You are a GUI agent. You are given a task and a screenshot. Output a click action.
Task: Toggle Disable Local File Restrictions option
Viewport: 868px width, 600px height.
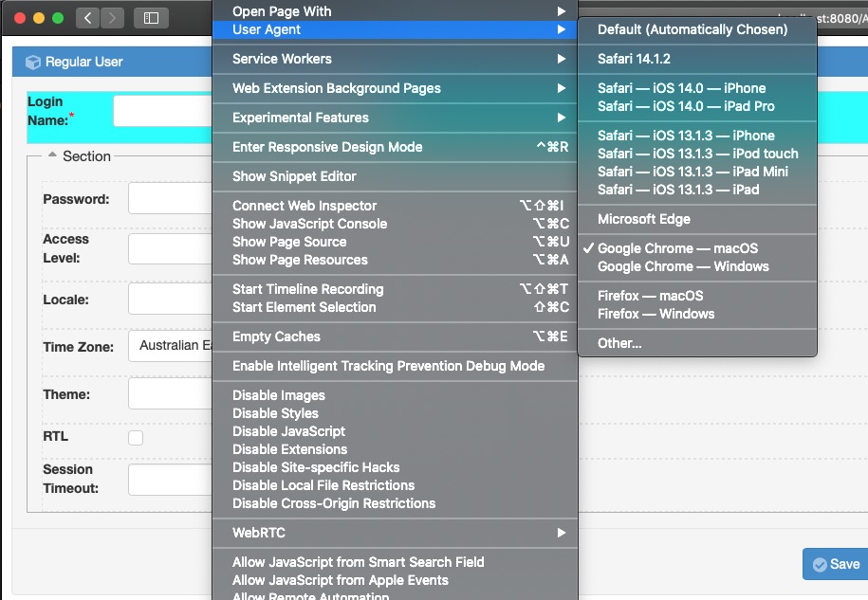pos(396,485)
